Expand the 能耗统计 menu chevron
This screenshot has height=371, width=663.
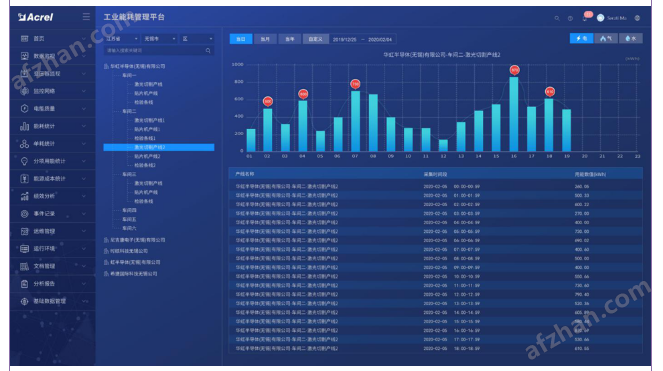(84, 126)
